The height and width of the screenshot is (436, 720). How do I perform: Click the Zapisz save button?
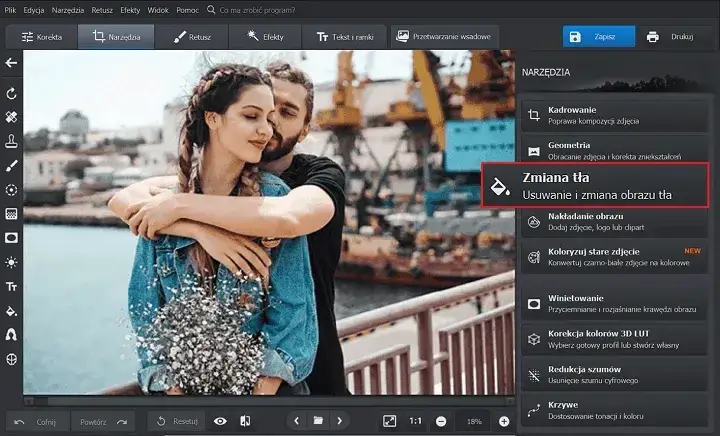598,37
